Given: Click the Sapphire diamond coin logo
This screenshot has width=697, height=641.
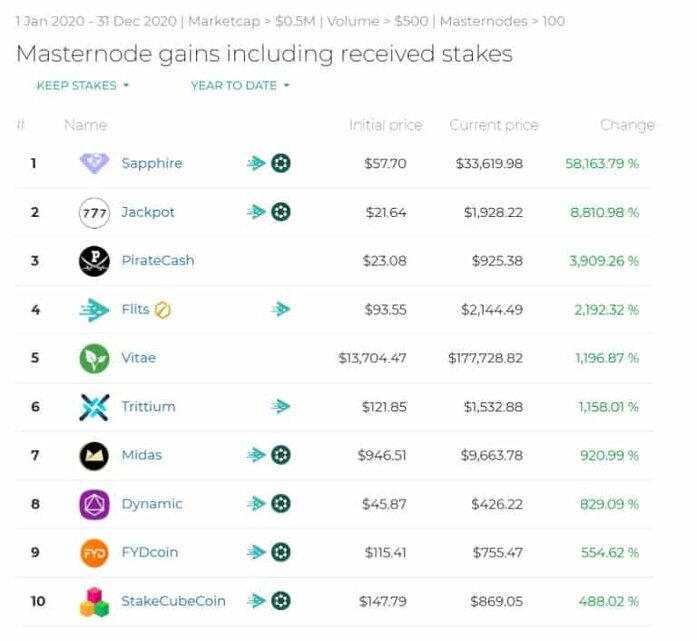Looking at the screenshot, I should tap(94, 163).
